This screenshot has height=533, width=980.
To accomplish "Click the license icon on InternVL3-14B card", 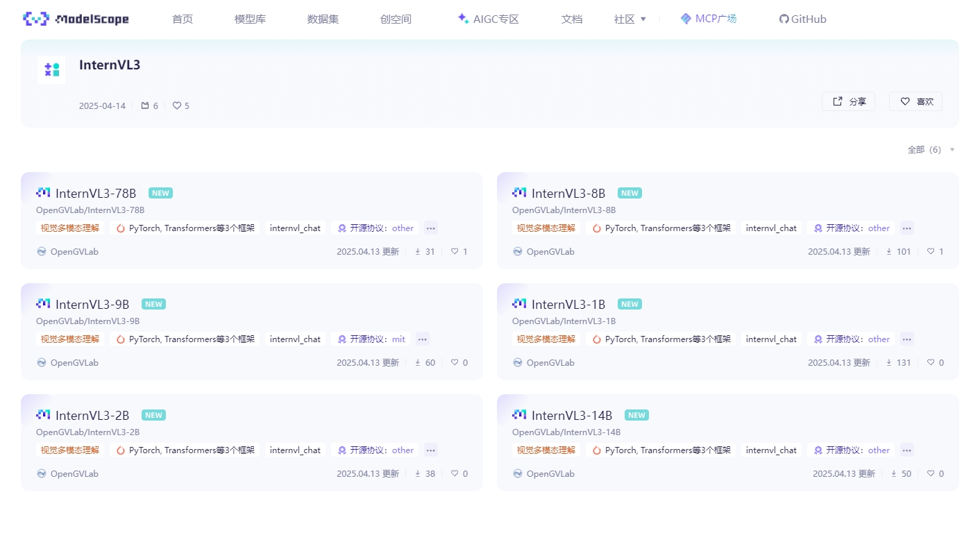I will [x=818, y=450].
